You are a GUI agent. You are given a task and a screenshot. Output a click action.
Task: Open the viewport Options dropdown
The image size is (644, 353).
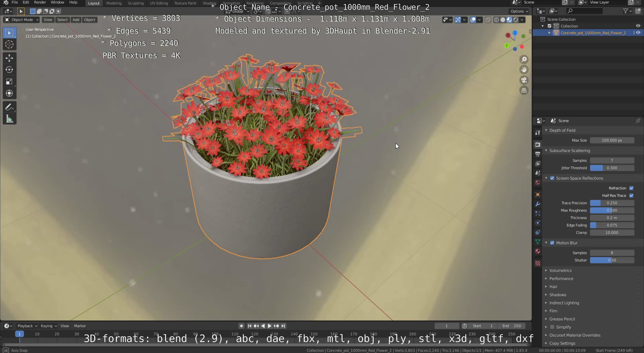tap(520, 11)
